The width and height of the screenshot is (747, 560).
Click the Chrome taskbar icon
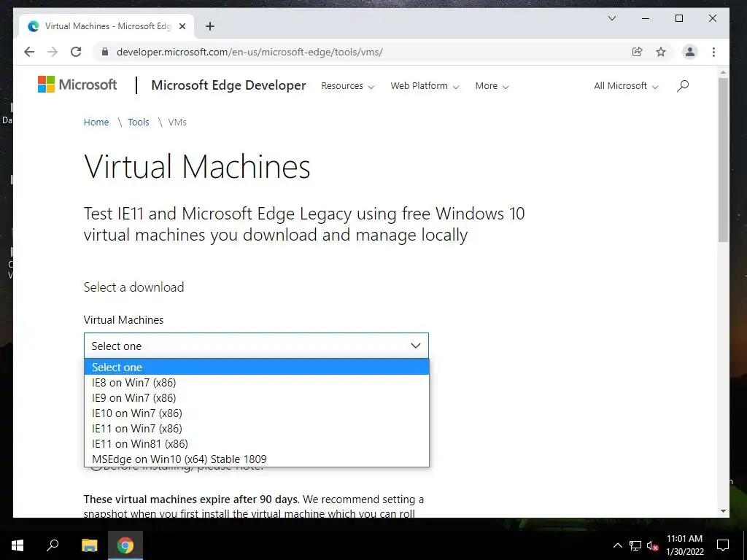click(125, 545)
